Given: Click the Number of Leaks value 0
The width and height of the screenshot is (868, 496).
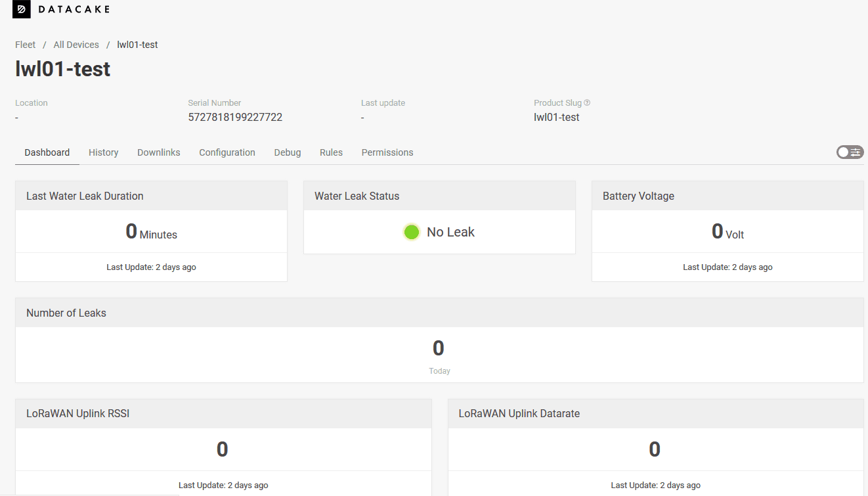Looking at the screenshot, I should point(439,348).
